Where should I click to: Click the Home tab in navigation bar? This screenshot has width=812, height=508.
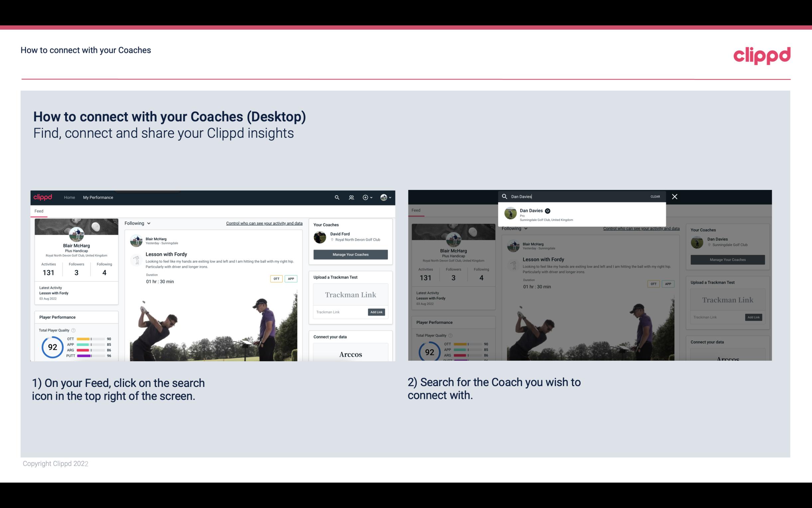pos(69,197)
